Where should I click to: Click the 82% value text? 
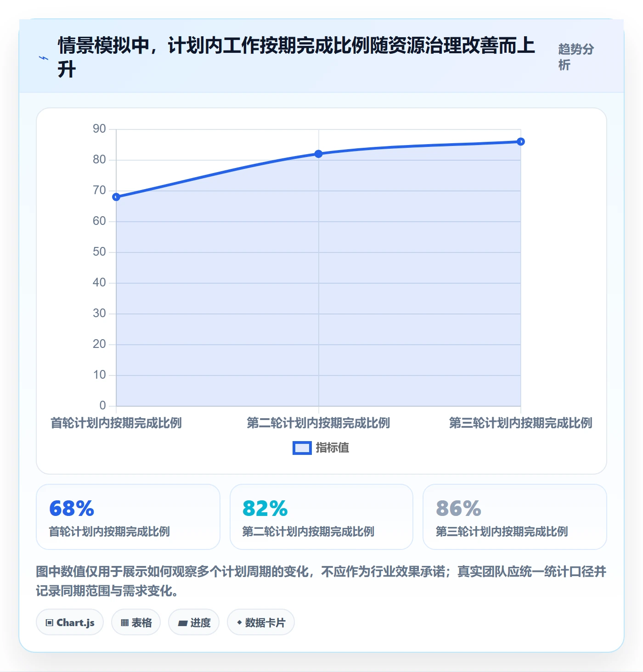click(x=265, y=509)
